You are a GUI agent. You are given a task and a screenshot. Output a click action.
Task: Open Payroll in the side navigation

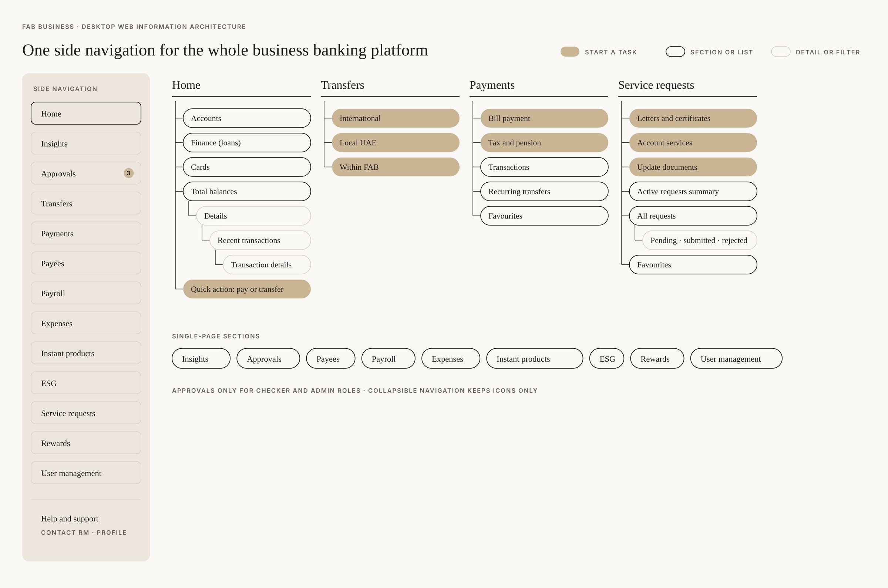pyautogui.click(x=86, y=293)
